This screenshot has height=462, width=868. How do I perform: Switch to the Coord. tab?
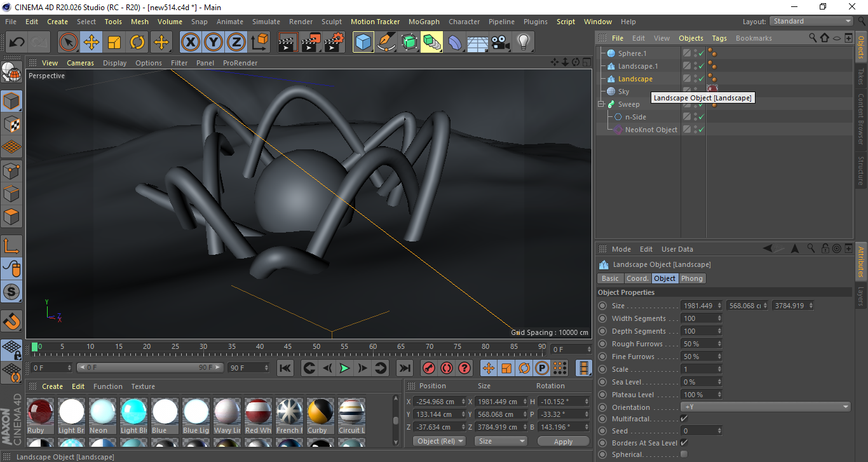coord(637,278)
